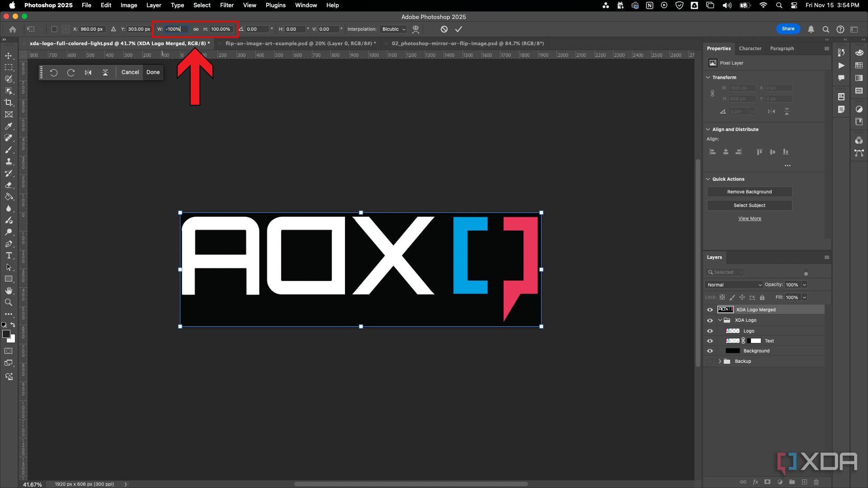868x488 pixels.
Task: Switch to the Character tab
Action: [750, 48]
